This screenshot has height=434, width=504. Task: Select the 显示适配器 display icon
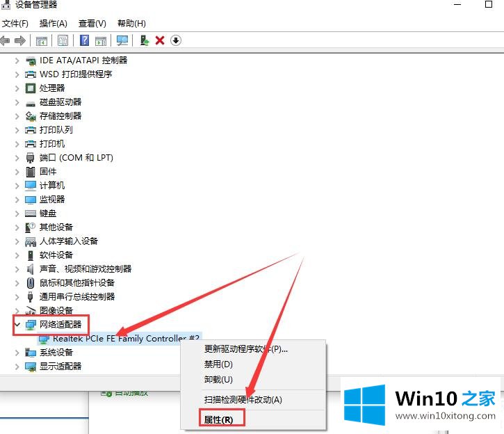pos(31,367)
